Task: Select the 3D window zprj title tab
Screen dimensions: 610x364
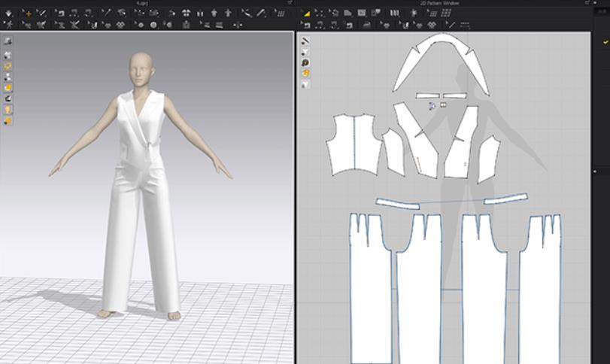Action: (143, 4)
